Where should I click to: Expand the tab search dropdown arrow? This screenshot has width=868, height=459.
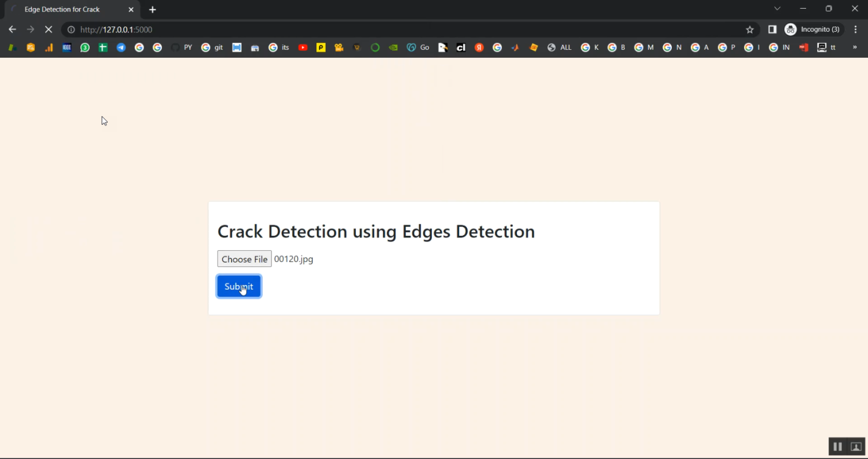777,9
